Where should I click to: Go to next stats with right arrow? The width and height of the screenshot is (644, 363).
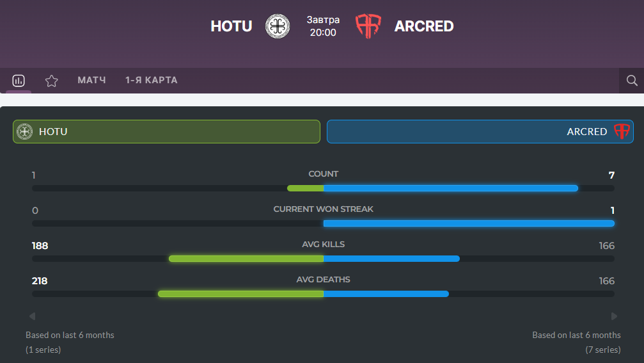[x=614, y=316]
